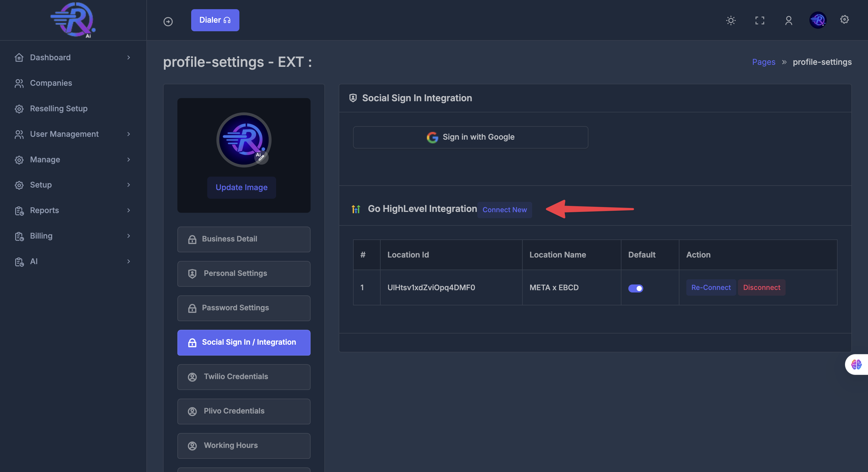This screenshot has width=868, height=472.
Task: Select the Working Hours tab
Action: 244,446
